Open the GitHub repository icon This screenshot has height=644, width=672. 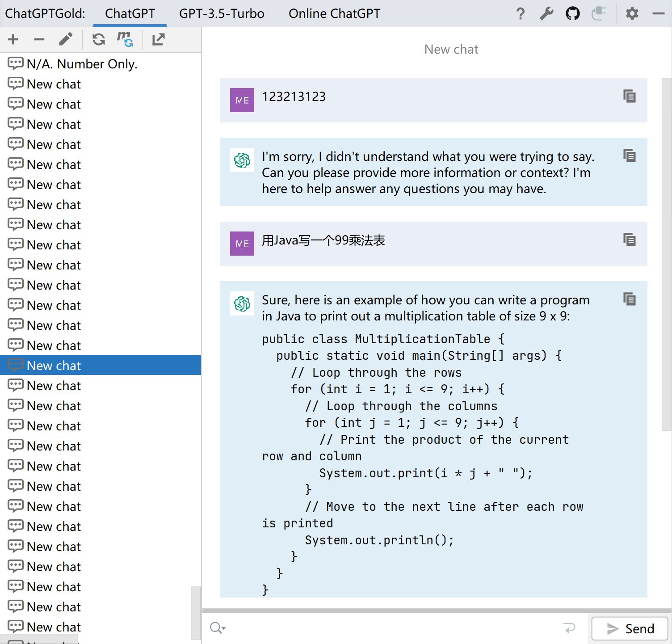tap(572, 13)
